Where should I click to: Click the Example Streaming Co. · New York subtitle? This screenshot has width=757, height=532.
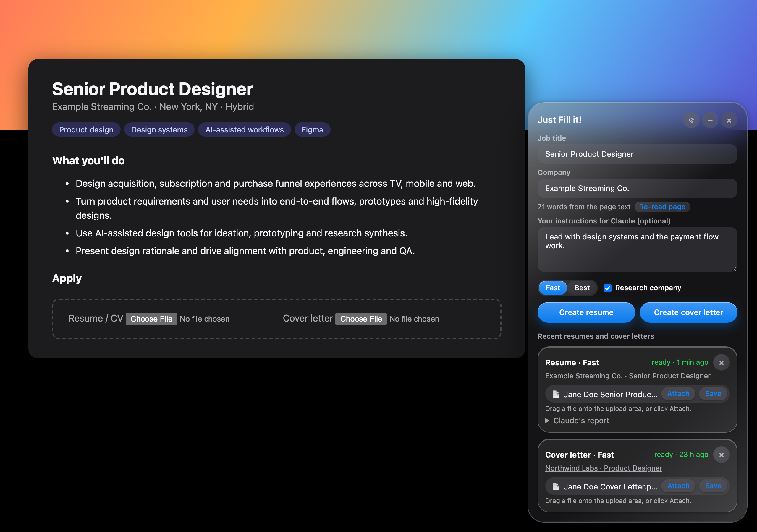click(153, 107)
